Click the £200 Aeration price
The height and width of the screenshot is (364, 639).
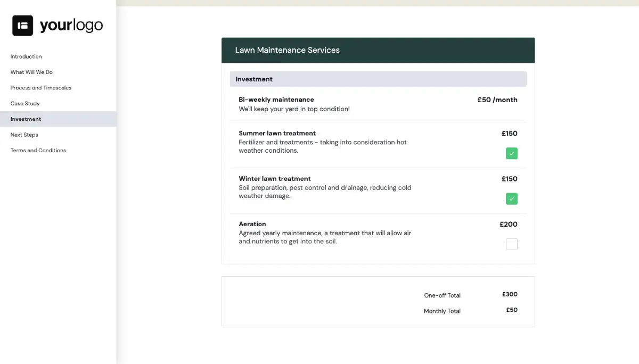click(509, 224)
